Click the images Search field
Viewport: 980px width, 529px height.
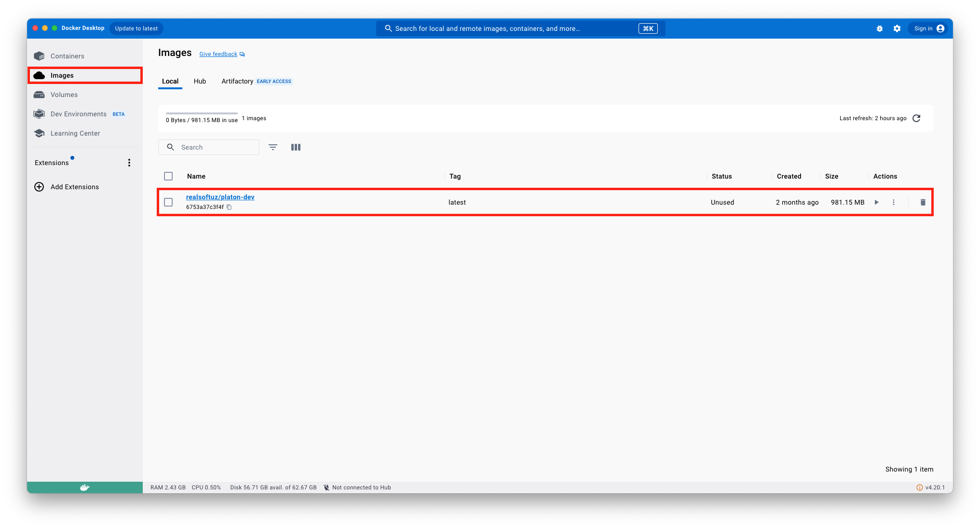click(209, 147)
